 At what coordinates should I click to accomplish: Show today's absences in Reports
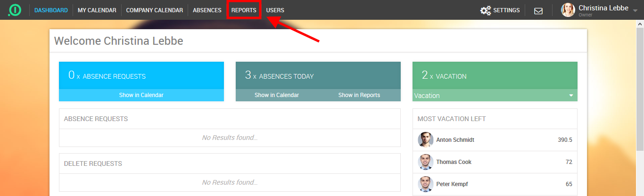359,95
